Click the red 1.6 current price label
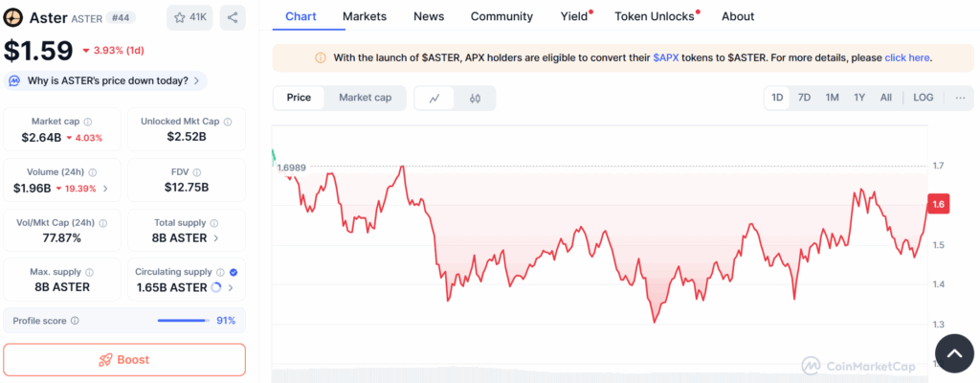 click(938, 204)
